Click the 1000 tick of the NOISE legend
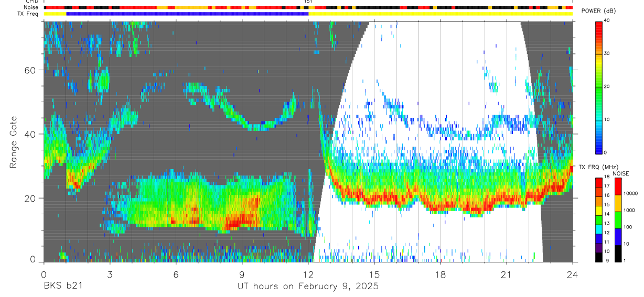Image resolution: width=644 pixels, height=297 pixels. pyautogui.click(x=629, y=210)
